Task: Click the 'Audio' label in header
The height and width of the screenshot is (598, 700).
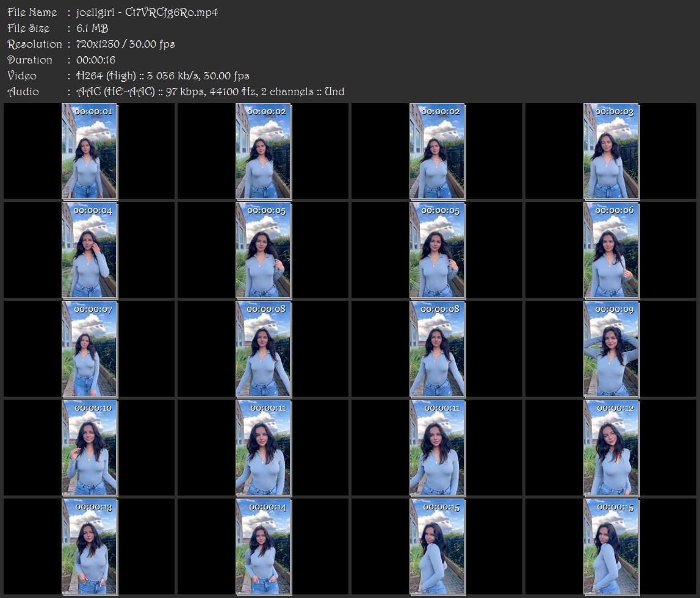Action: (23, 92)
